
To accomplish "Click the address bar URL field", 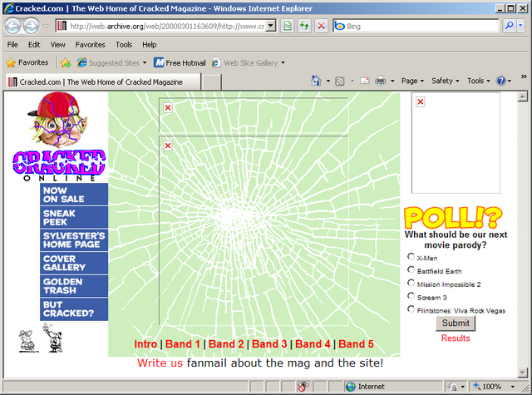I will coord(166,26).
